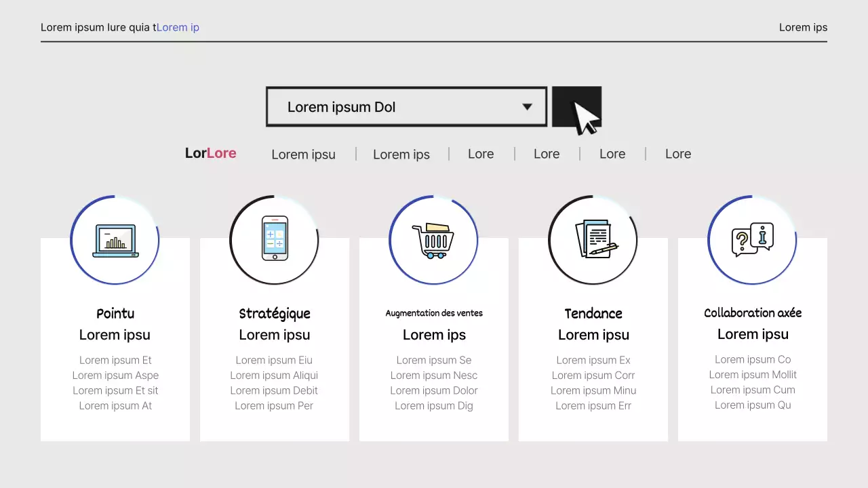
Task: Select the Lorem ipsu menu tab
Action: pos(303,155)
